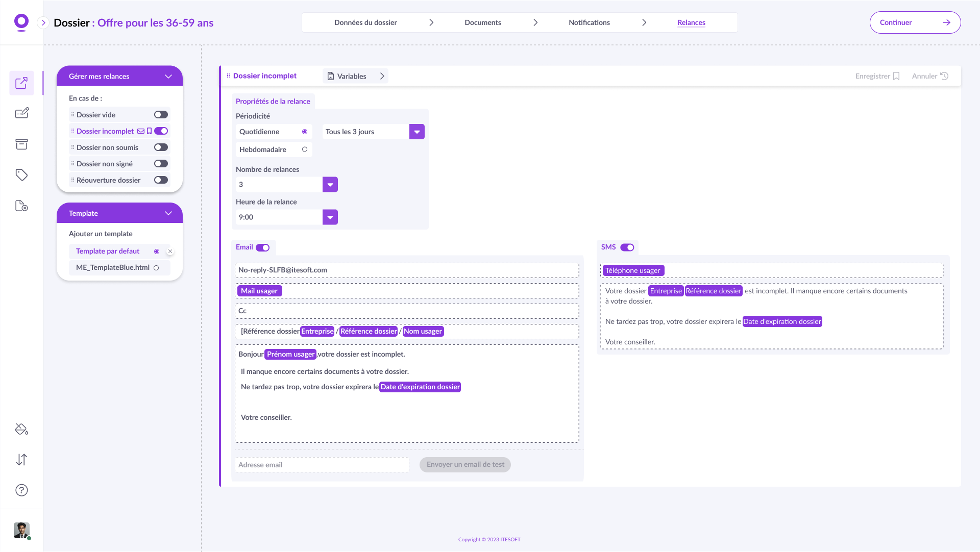Image resolution: width=980 pixels, height=552 pixels.
Task: Click the file with cross sidebar icon
Action: pyautogui.click(x=21, y=206)
